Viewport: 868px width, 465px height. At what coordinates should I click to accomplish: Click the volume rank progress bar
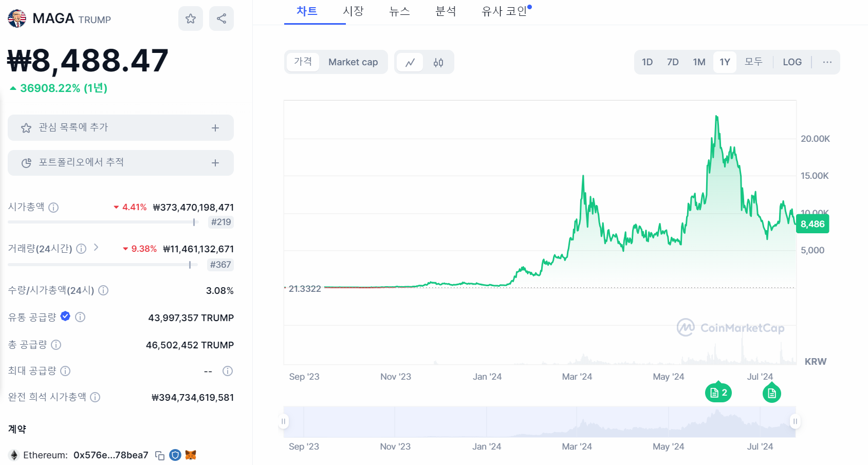(x=103, y=265)
